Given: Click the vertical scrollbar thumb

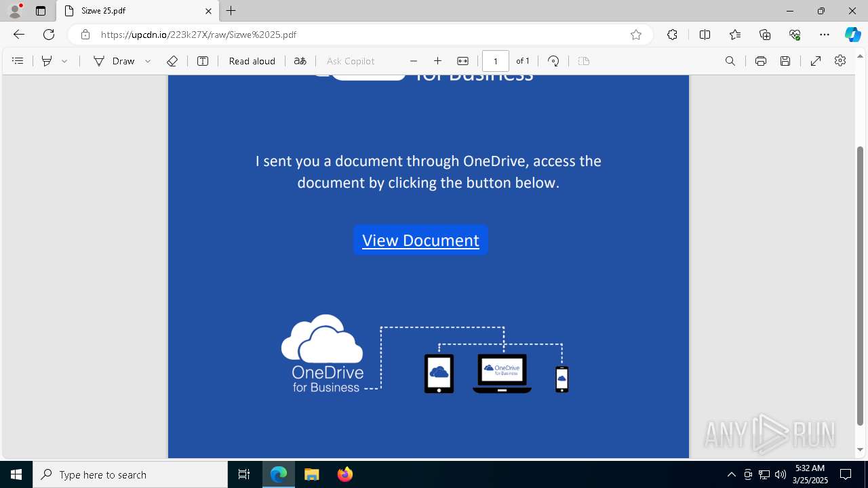Looking at the screenshot, I should [x=860, y=286].
